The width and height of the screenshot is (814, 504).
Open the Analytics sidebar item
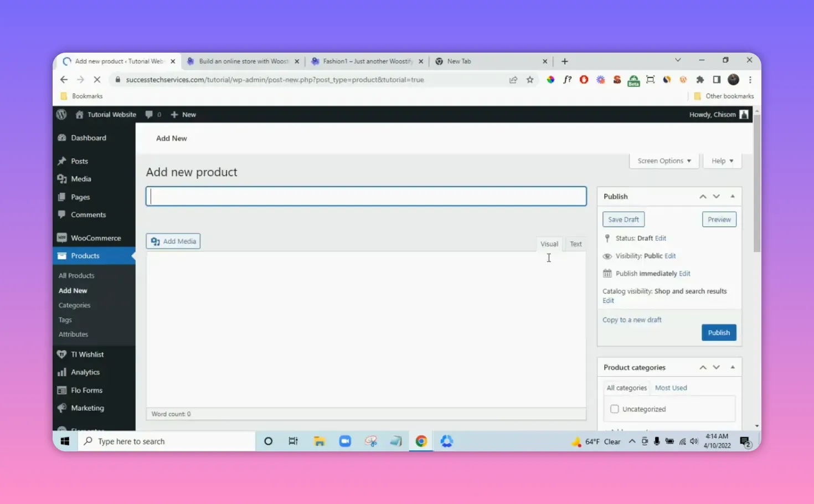(x=85, y=372)
